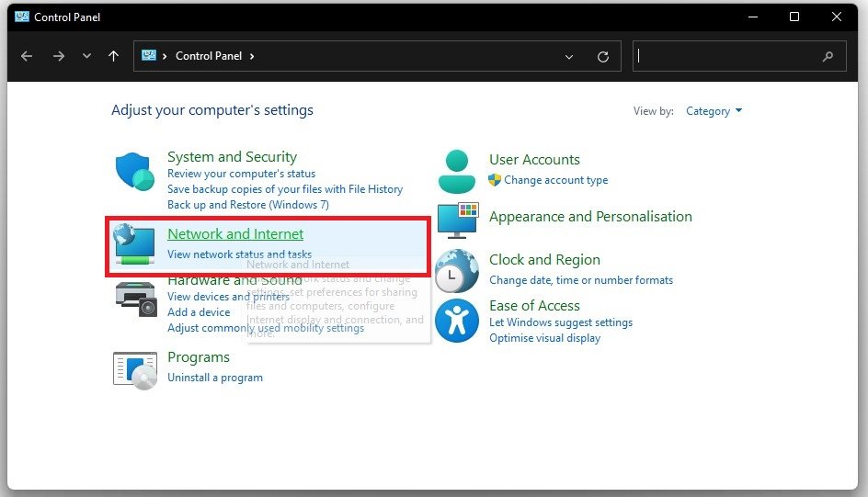Click the Appearance and Personalisation monitor icon
868x497 pixels.
[x=457, y=220]
